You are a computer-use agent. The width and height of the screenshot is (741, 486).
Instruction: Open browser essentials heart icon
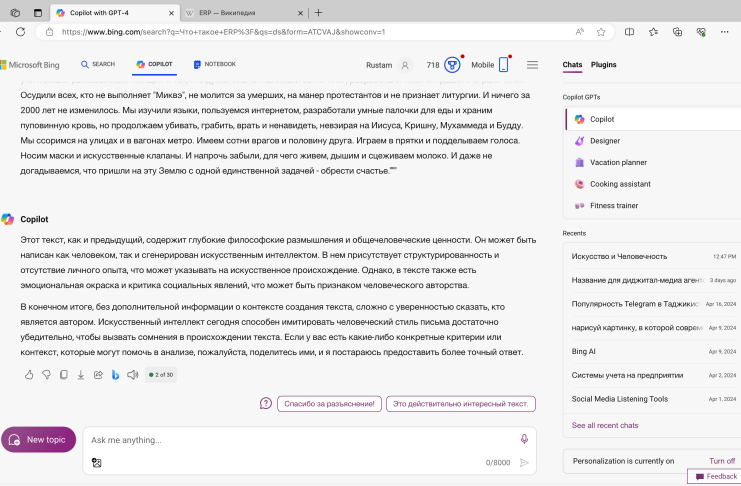[x=701, y=32]
